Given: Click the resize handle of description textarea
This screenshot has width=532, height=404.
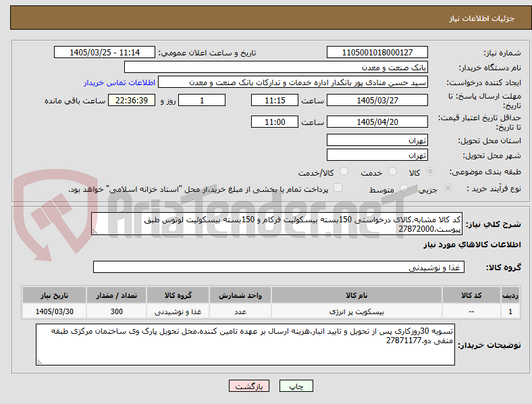Looking at the screenshot, I should pyautogui.click(x=95, y=232).
